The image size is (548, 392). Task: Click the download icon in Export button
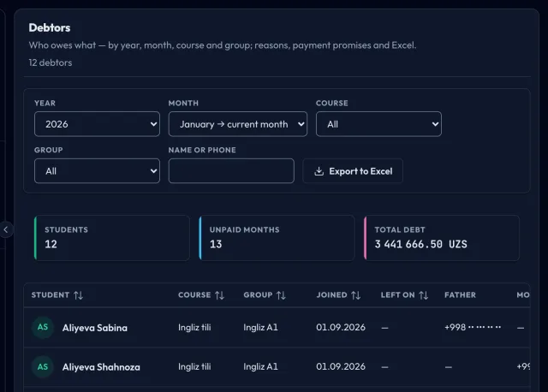coord(319,171)
